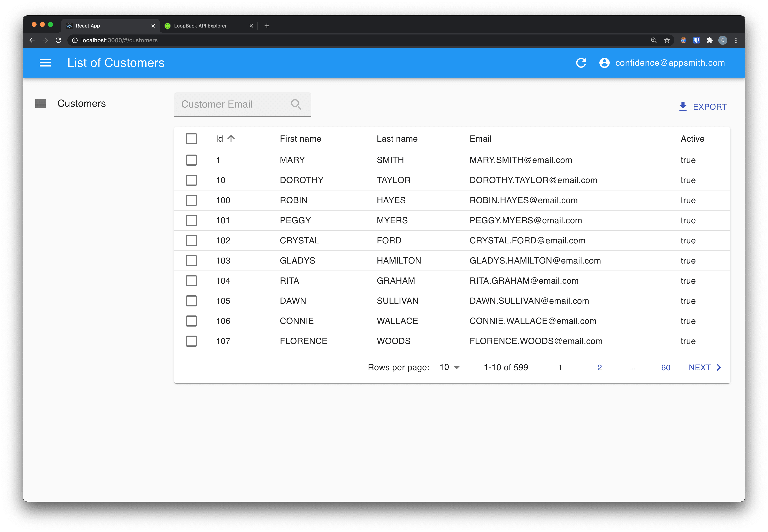This screenshot has width=768, height=532.
Task: Click the search magnifier in Customer Email field
Action: 296,104
